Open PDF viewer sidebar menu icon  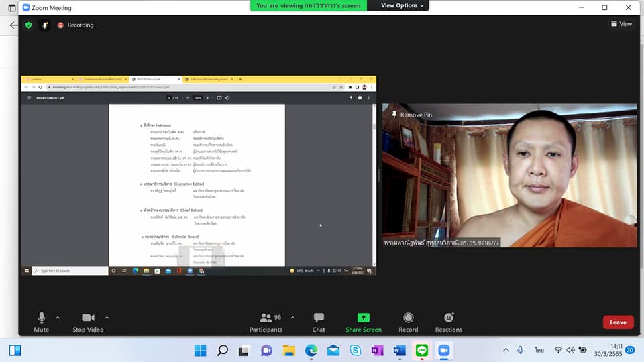[x=29, y=98]
